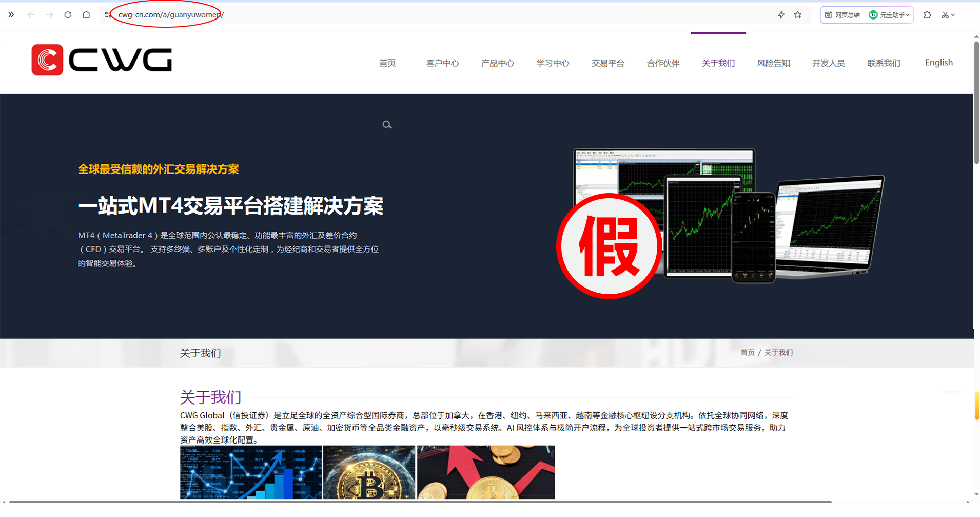Open the 首页 menu item

pyautogui.click(x=387, y=63)
